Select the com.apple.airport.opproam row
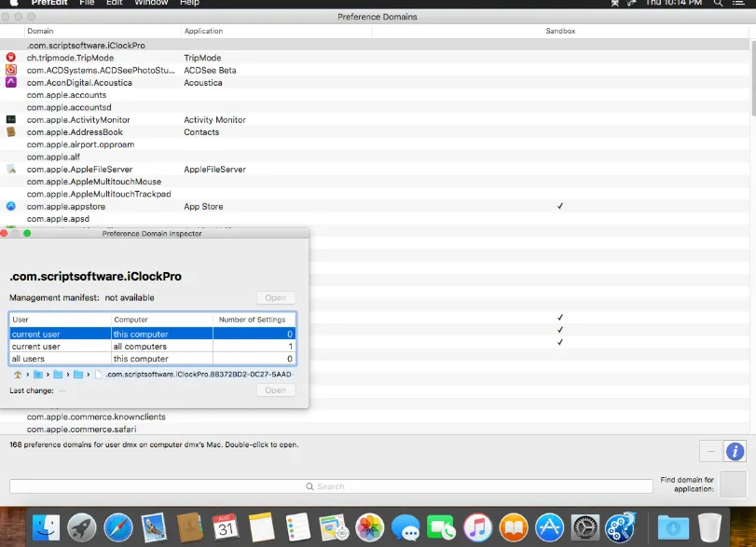 click(x=375, y=144)
